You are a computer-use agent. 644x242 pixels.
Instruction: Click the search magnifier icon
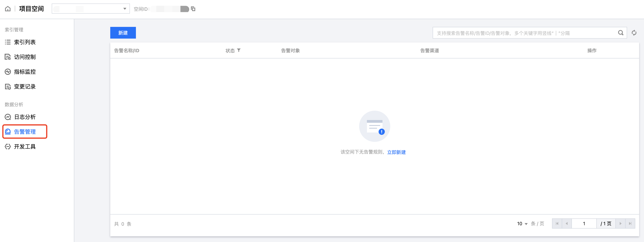pyautogui.click(x=620, y=33)
